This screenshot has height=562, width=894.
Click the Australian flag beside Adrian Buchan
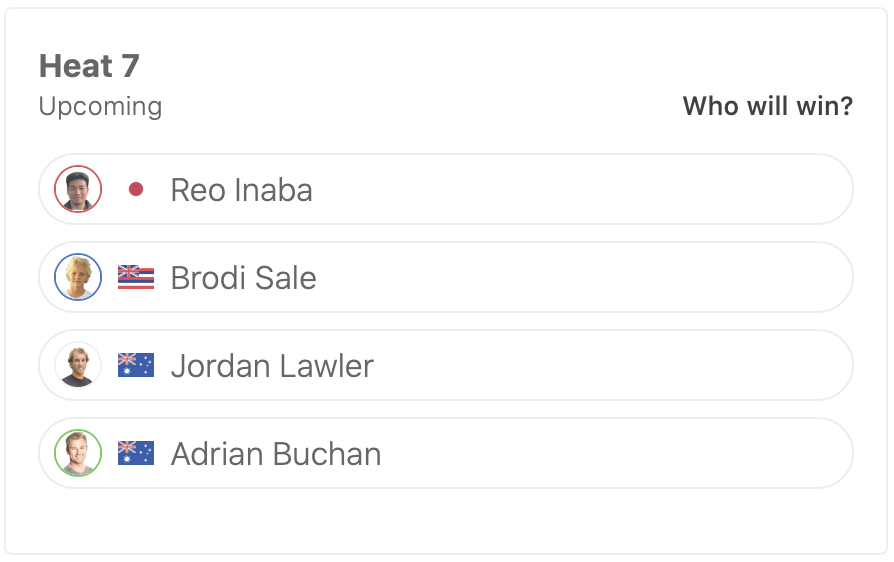coord(136,453)
